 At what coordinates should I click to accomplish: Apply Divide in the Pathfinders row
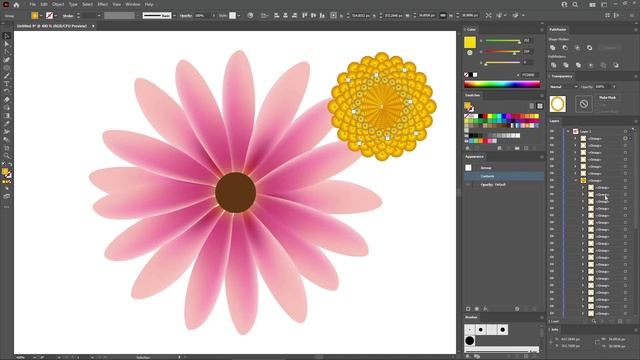[553, 65]
